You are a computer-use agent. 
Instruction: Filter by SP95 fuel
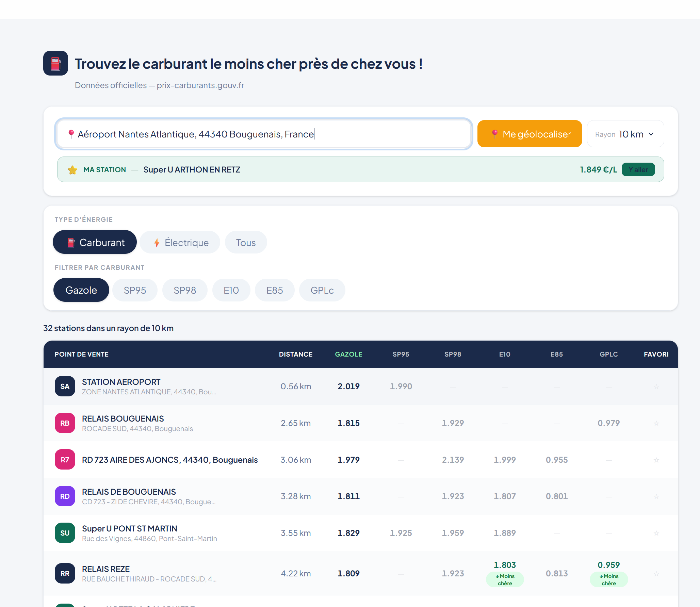tap(135, 290)
